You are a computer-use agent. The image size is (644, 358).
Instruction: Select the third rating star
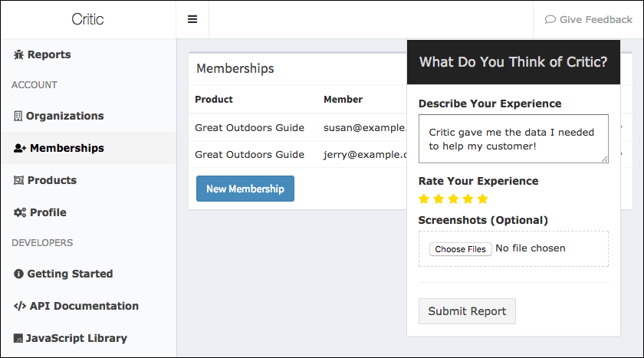point(453,199)
